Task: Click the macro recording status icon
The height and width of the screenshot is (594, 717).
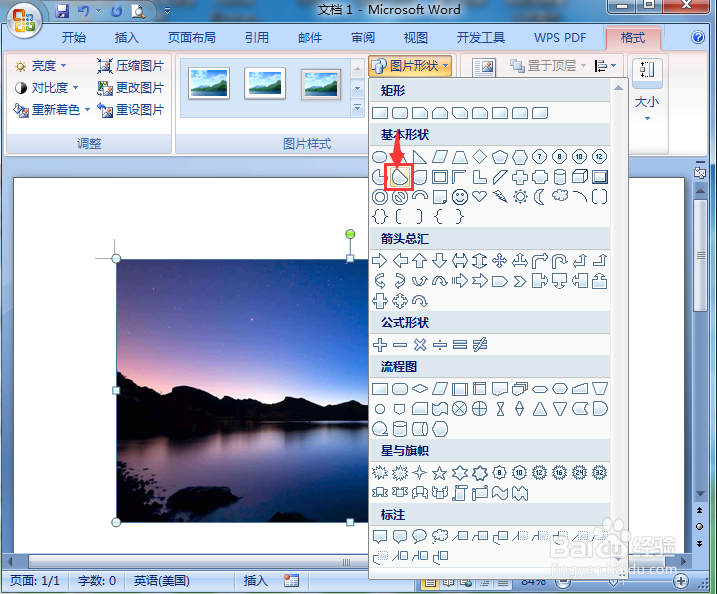Action: coord(291,581)
